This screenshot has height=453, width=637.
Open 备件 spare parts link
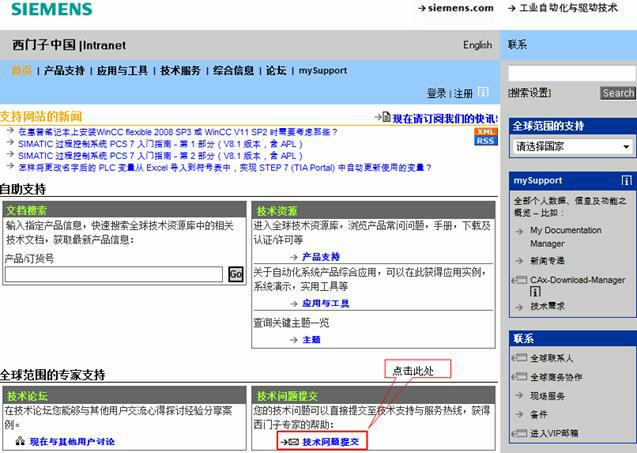[x=539, y=414]
